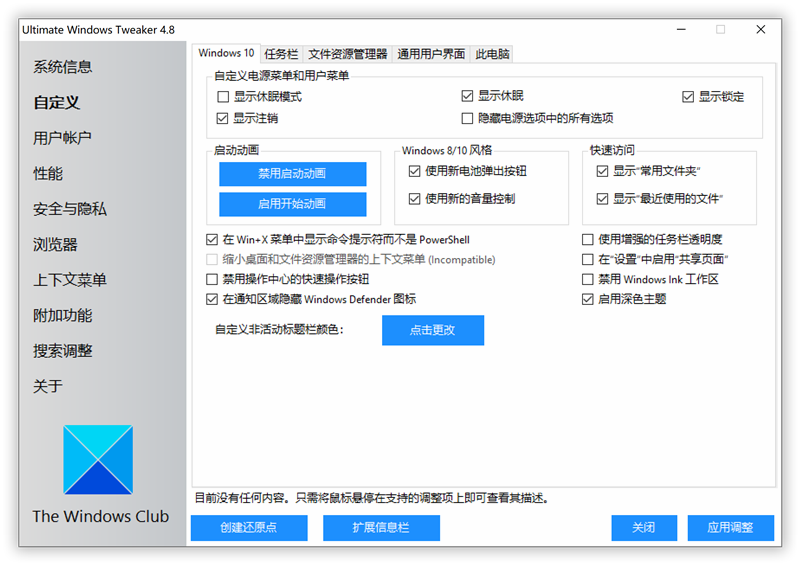800x565 pixels.
Task: Open the 通用用户界面 tab
Action: [431, 54]
